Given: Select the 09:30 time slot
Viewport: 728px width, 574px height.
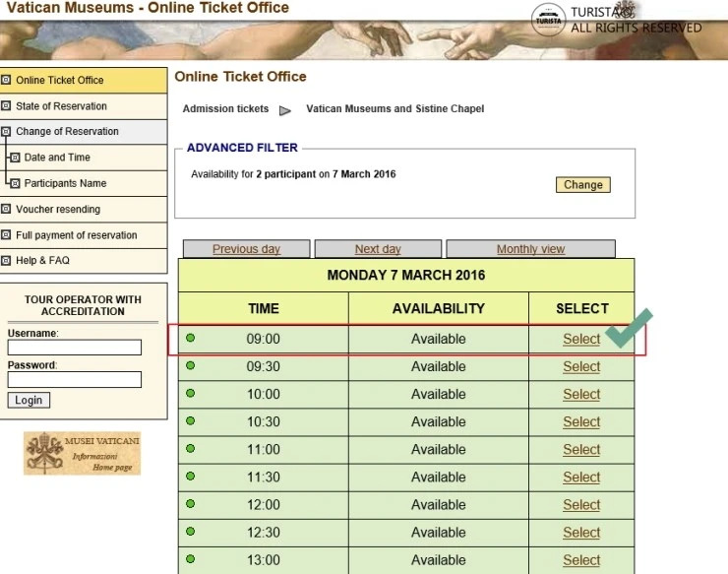Looking at the screenshot, I should (x=581, y=366).
